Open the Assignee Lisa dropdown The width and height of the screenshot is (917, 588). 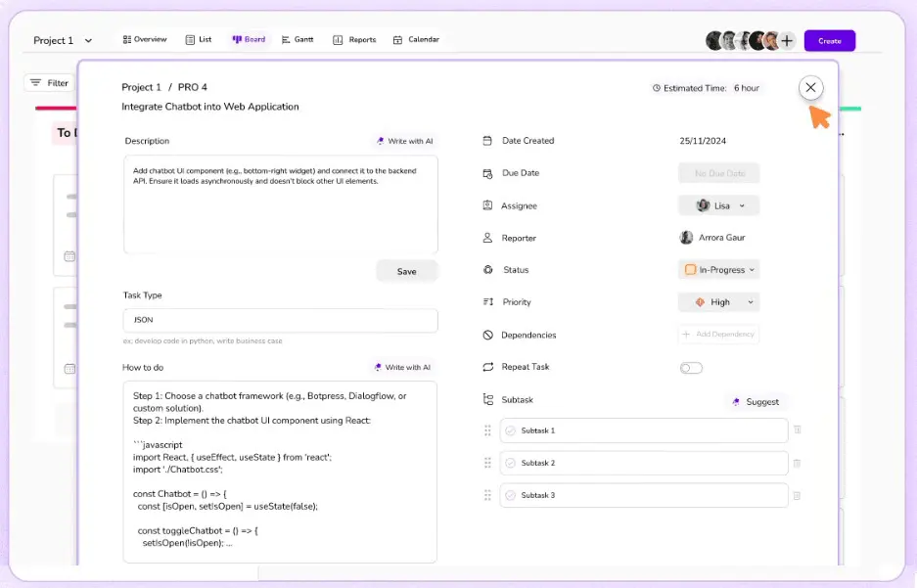tap(718, 205)
